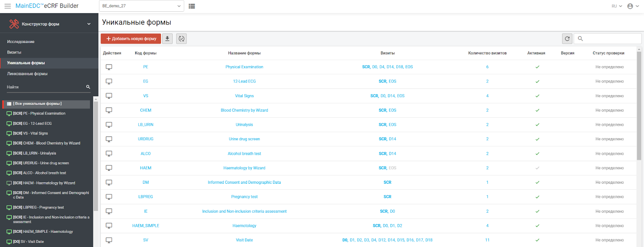Toggle active checkmark for Vital Signs
The height and width of the screenshot is (247, 644).
(x=537, y=96)
